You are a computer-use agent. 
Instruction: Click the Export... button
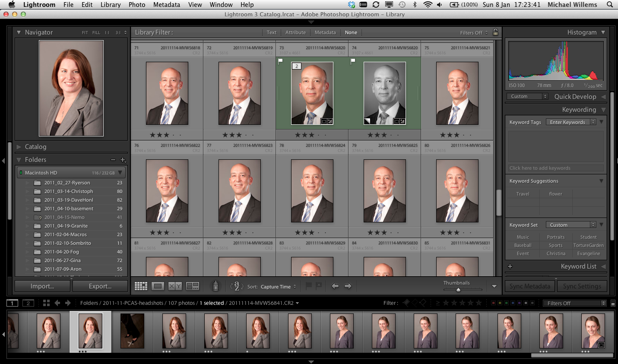(x=100, y=286)
